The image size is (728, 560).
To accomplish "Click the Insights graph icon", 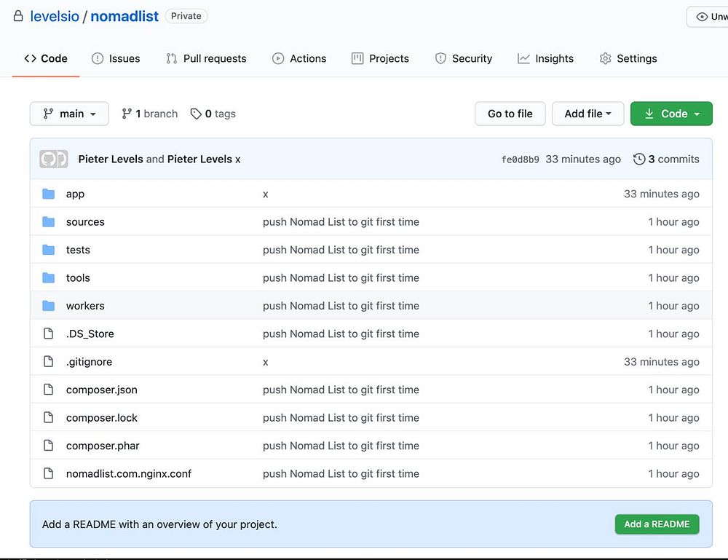I will point(523,58).
